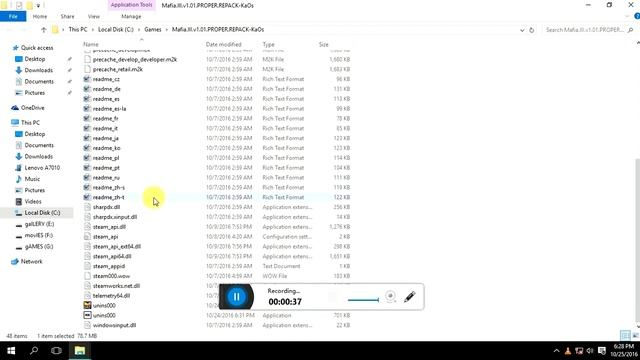Select Desktop under Quick access

coord(35,59)
